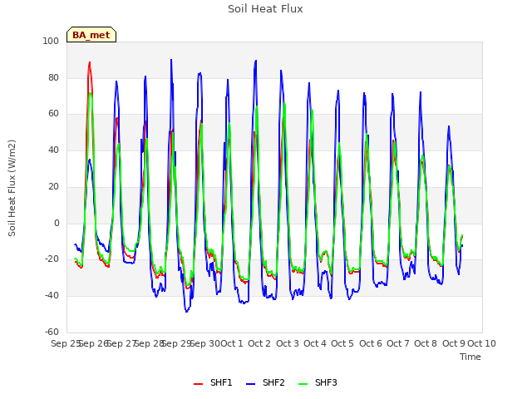Click the Time x-axis title
The image size is (532, 399).
(470, 357)
